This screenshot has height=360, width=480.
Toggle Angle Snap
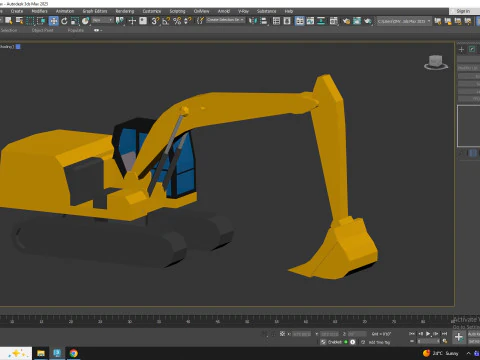pyautogui.click(x=166, y=21)
